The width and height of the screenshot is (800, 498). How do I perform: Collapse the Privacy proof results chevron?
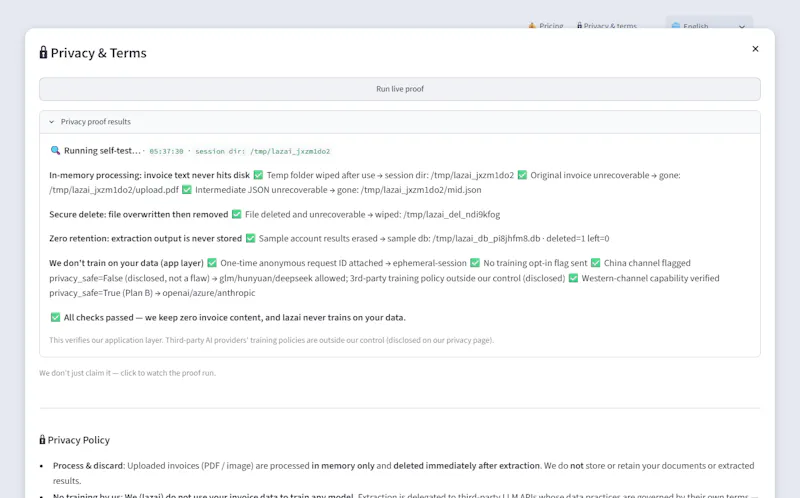[x=52, y=122]
